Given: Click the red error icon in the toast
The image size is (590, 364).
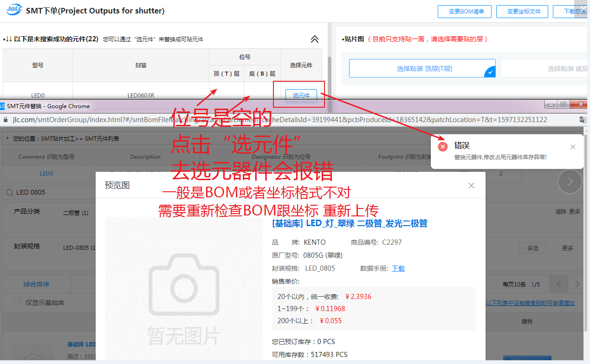Looking at the screenshot, I should (x=443, y=147).
